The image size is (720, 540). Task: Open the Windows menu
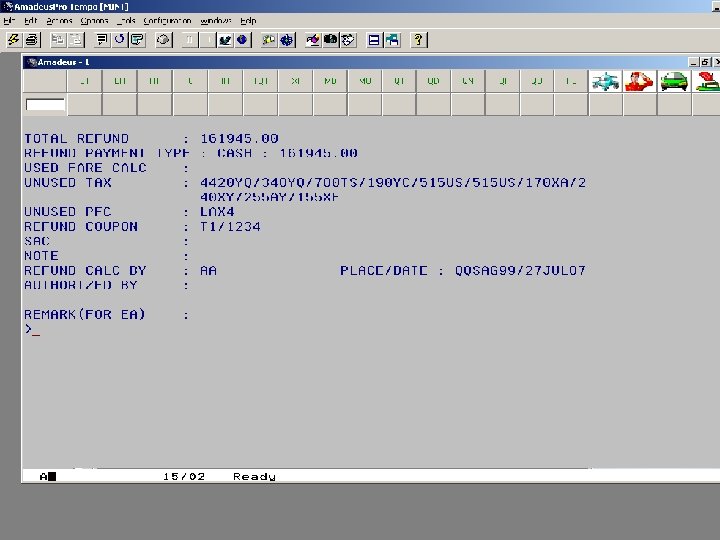pos(216,21)
